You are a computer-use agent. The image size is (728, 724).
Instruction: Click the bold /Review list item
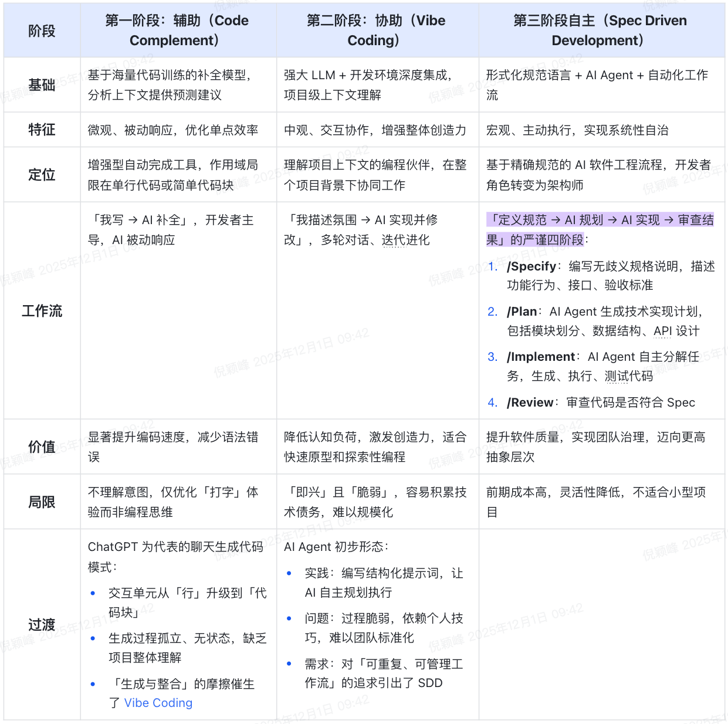(530, 402)
